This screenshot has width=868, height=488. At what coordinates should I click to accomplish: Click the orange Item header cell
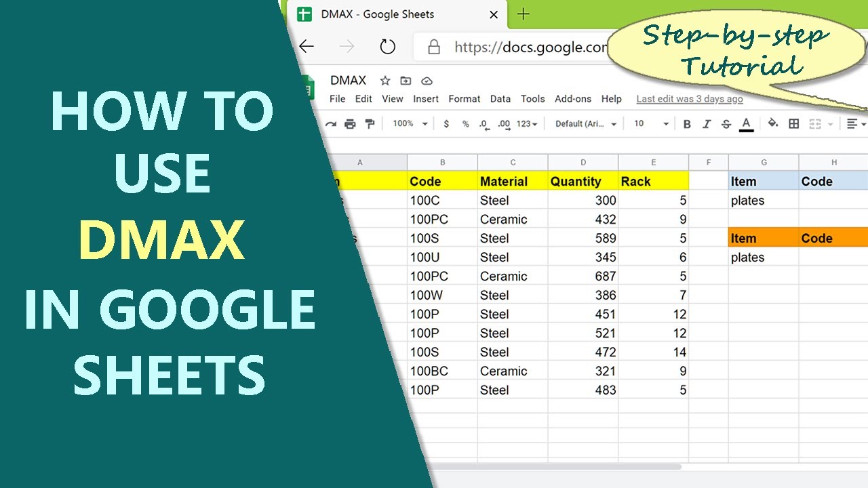click(764, 238)
